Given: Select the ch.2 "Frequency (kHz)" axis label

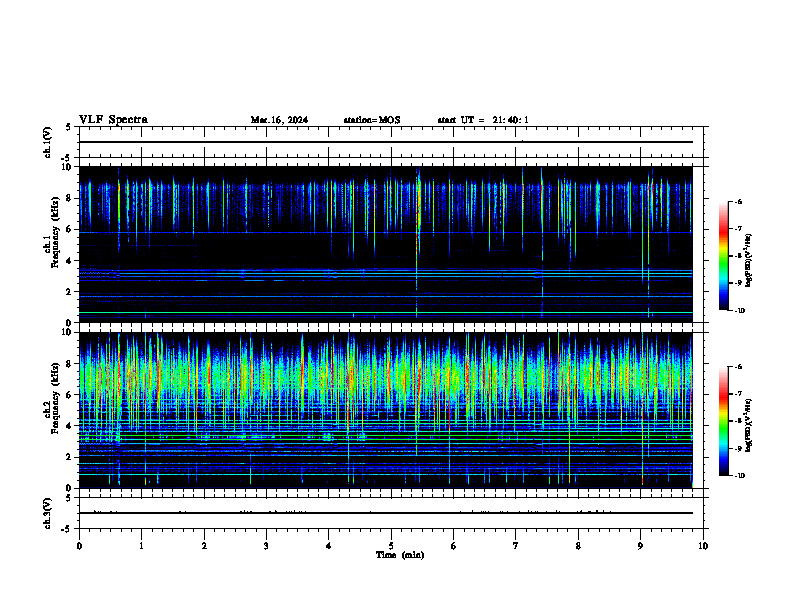Looking at the screenshot, I should [x=56, y=398].
